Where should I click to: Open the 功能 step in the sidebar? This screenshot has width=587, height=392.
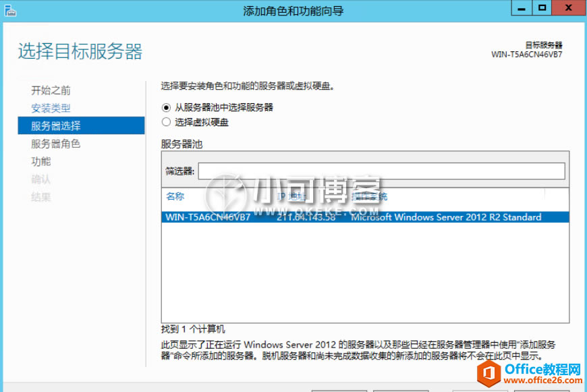40,161
